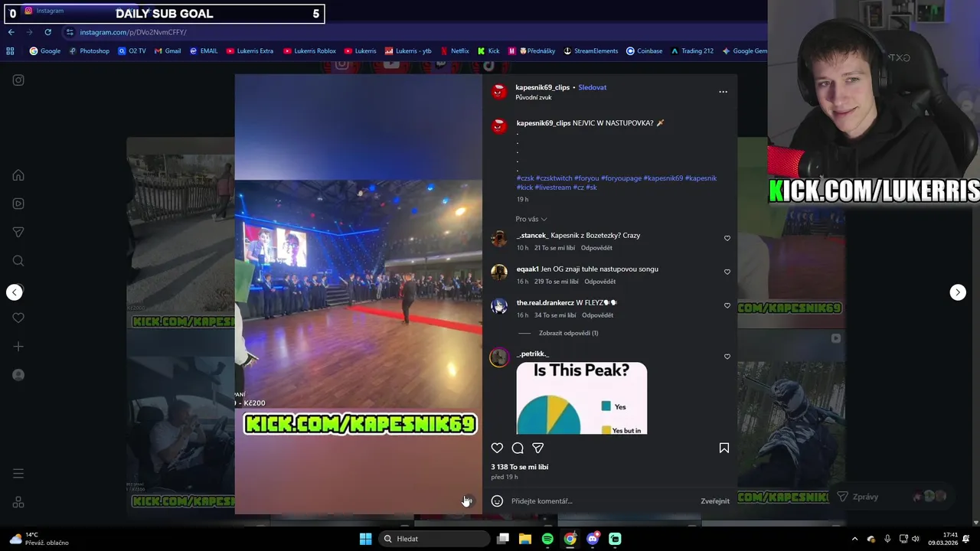Viewport: 980px width, 551px height.
Task: Open StreamElements bookmark
Action: 591,51
